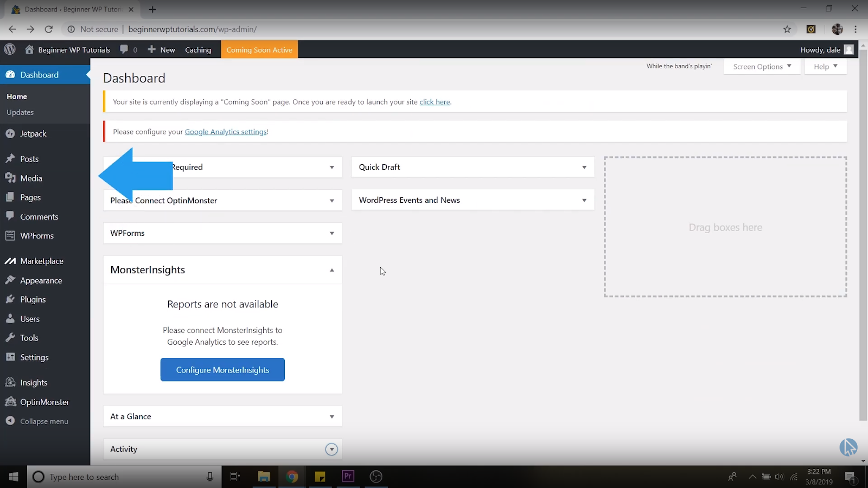868x488 pixels.
Task: Open Adobe Premiere Pro from the taskbar
Action: (x=348, y=477)
